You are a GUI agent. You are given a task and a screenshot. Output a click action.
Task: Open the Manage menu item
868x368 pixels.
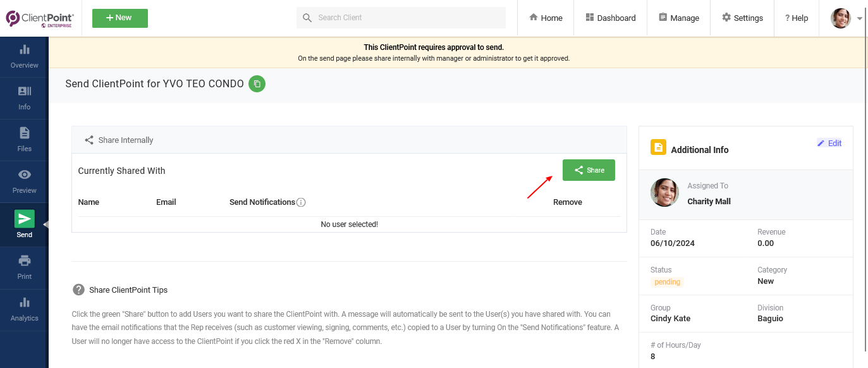(x=679, y=18)
